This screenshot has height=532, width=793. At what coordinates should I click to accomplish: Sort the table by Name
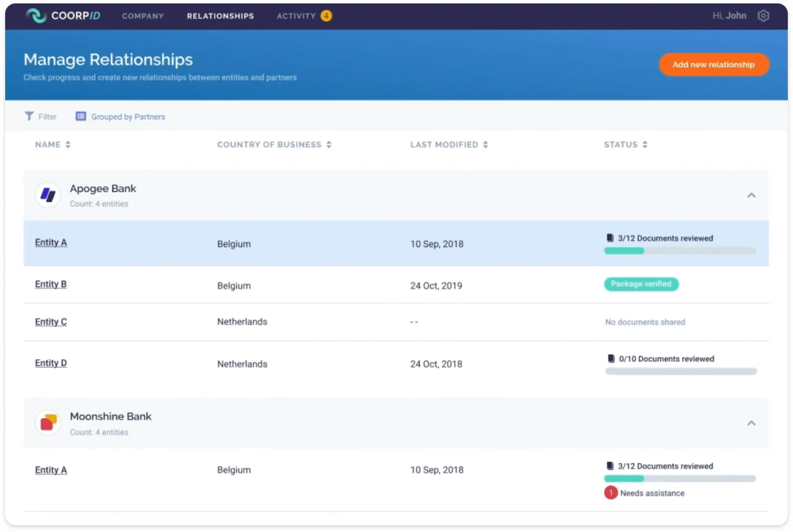(53, 144)
